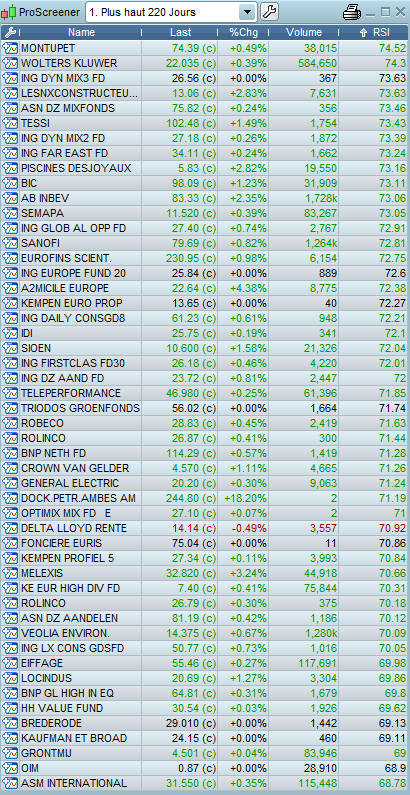This screenshot has width=410, height=795.
Task: Sort by %Chg column header
Action: pos(243,32)
